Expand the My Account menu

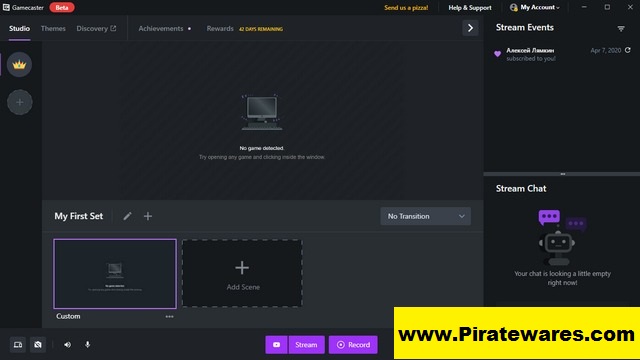(535, 7)
